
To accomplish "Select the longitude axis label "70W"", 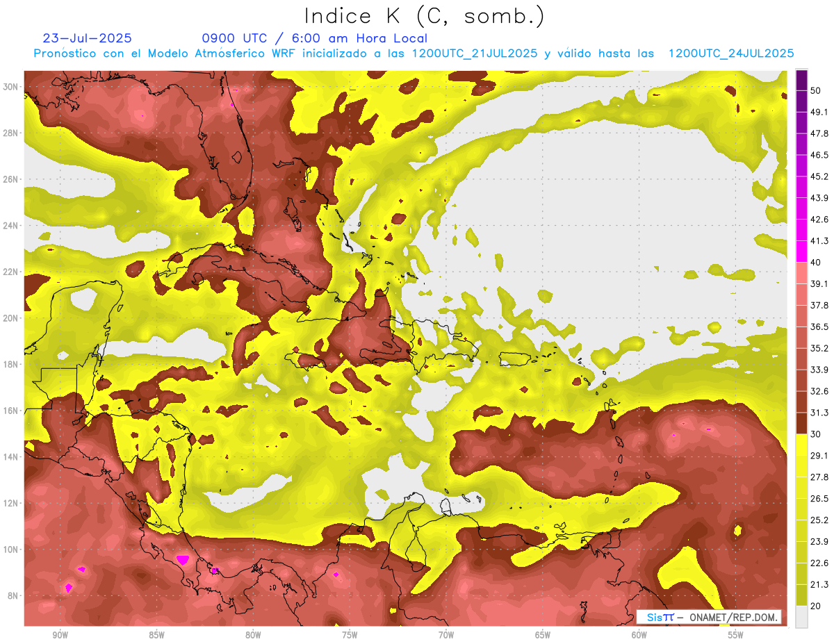I will click(446, 635).
